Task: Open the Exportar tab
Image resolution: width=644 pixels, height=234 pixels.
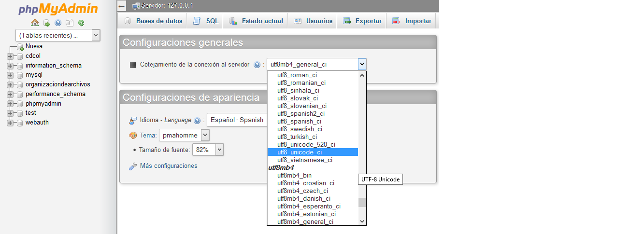Action: [362, 21]
